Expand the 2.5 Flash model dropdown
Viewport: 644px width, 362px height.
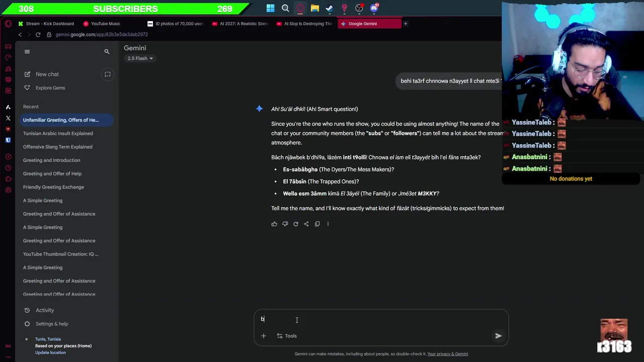[x=140, y=58]
